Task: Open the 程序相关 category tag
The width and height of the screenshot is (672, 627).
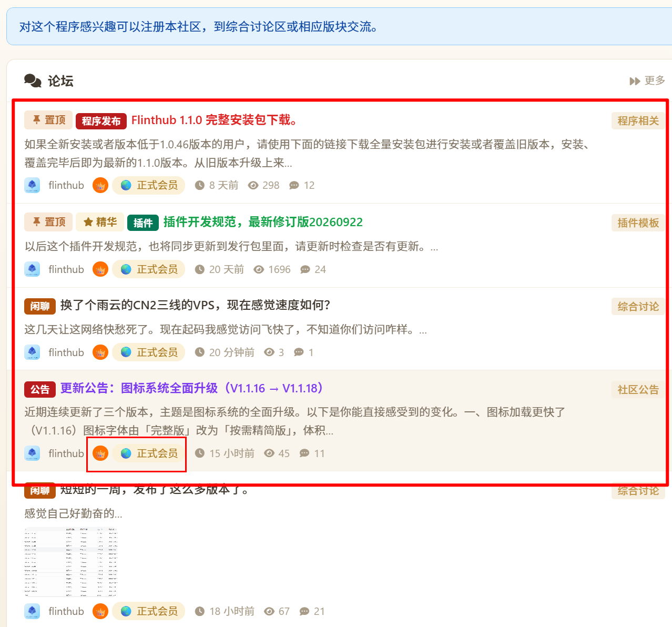Action: 638,120
